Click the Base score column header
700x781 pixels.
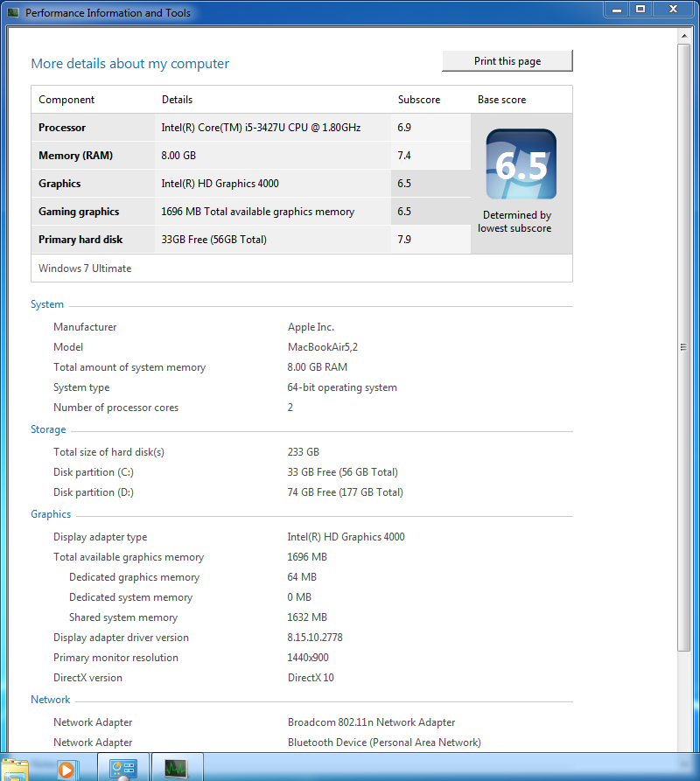pyautogui.click(x=501, y=100)
